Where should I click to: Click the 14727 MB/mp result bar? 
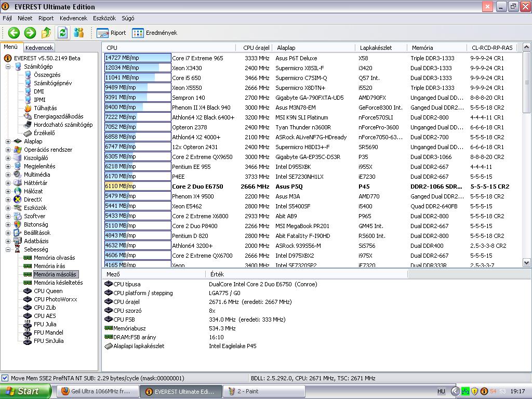138,58
